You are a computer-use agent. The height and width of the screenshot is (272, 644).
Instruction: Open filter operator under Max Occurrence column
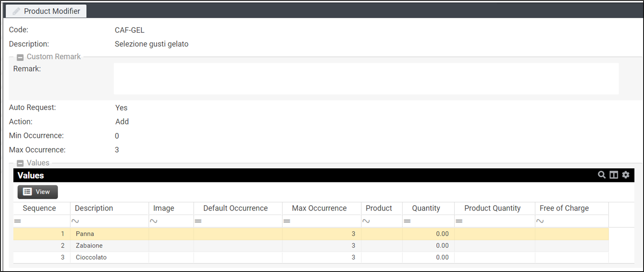tap(287, 221)
